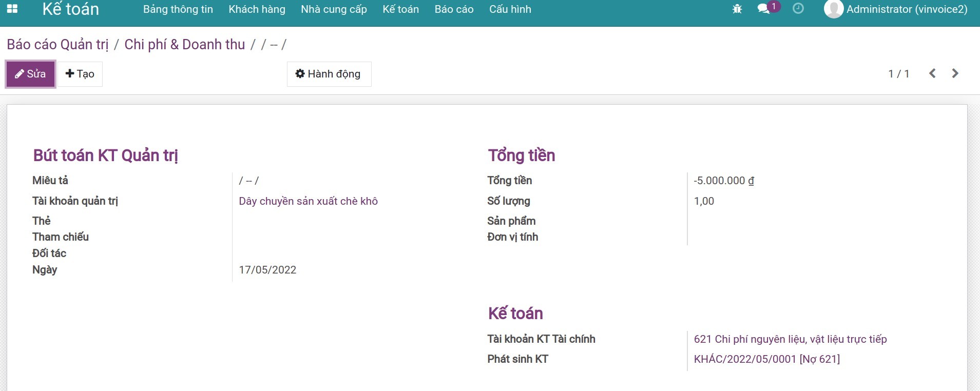Open Bảng thông tin menu
The width and height of the screenshot is (980, 391).
178,9
